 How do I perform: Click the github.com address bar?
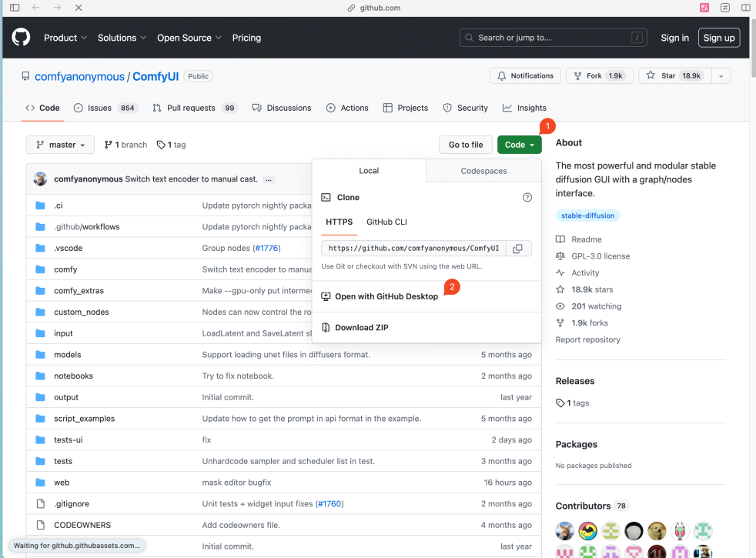click(374, 8)
